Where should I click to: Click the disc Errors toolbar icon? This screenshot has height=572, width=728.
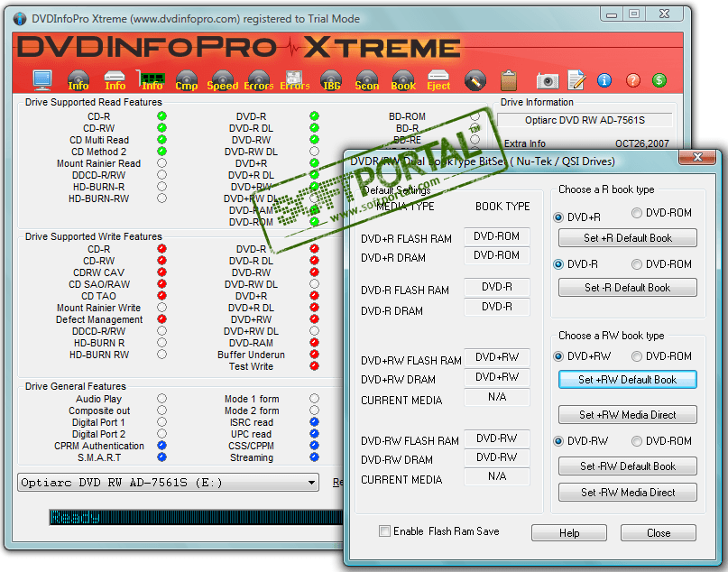(259, 80)
